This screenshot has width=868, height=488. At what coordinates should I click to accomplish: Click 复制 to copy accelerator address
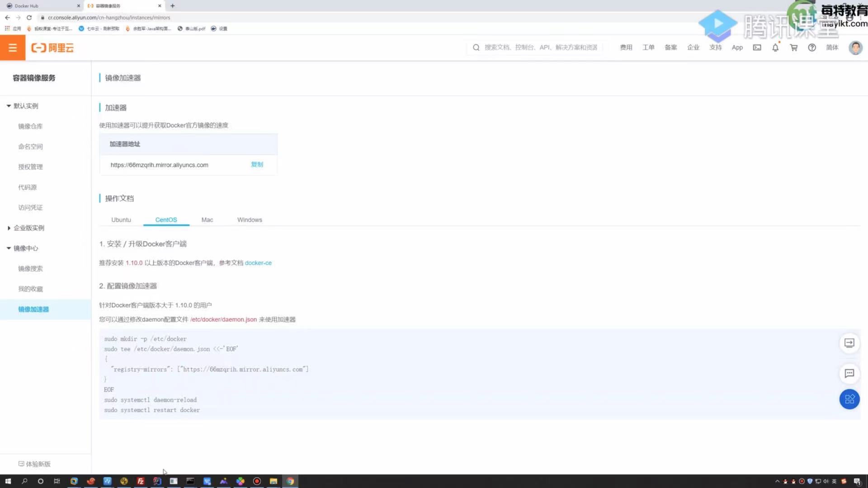[257, 164]
